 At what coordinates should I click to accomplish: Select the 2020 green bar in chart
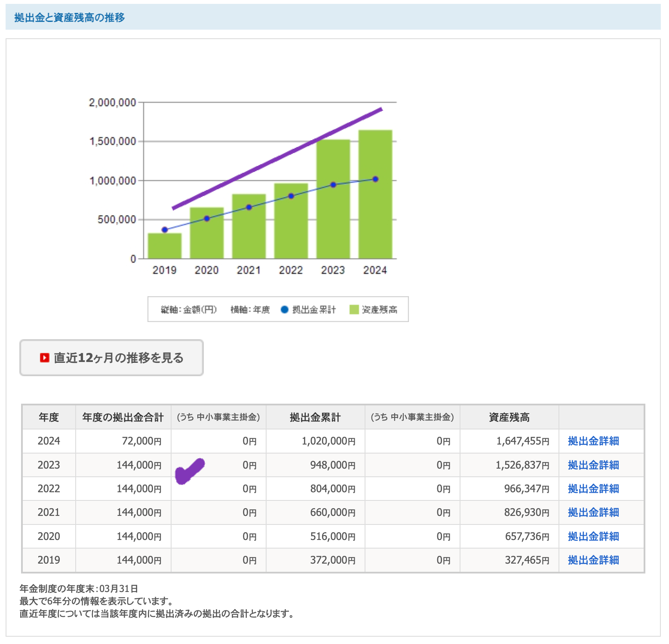[207, 233]
